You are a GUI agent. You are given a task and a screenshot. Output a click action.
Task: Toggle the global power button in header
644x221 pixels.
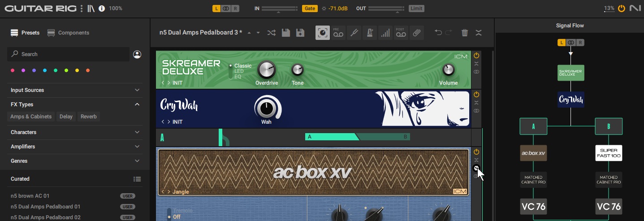[621, 9]
